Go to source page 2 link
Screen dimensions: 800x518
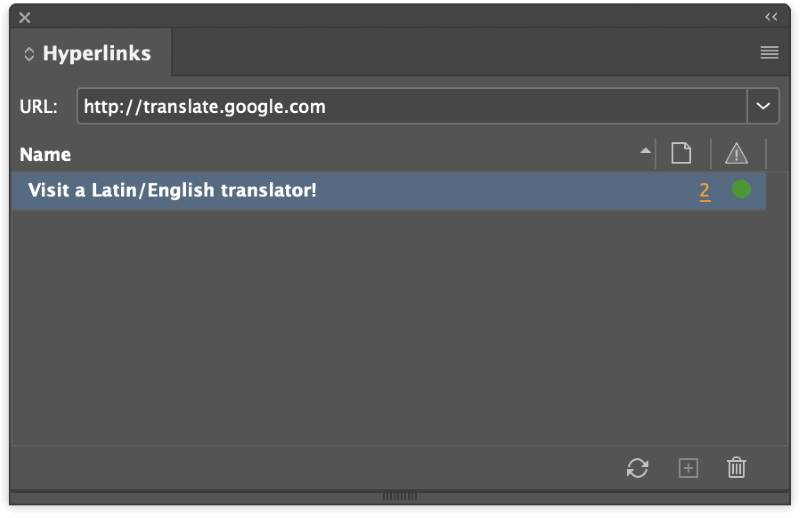(705, 191)
